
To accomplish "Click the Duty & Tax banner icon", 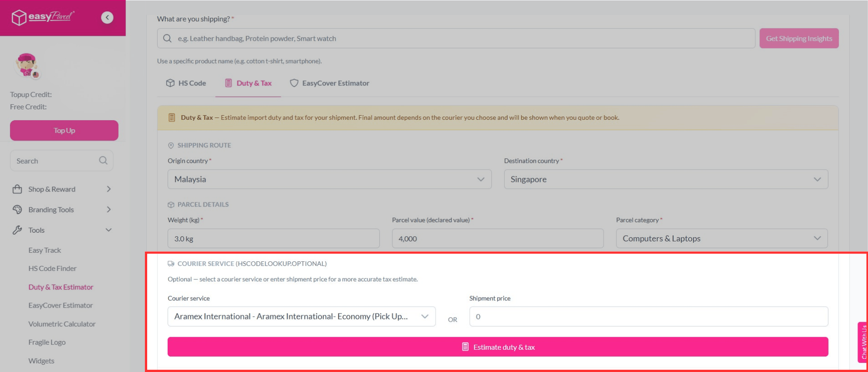I will click(172, 117).
